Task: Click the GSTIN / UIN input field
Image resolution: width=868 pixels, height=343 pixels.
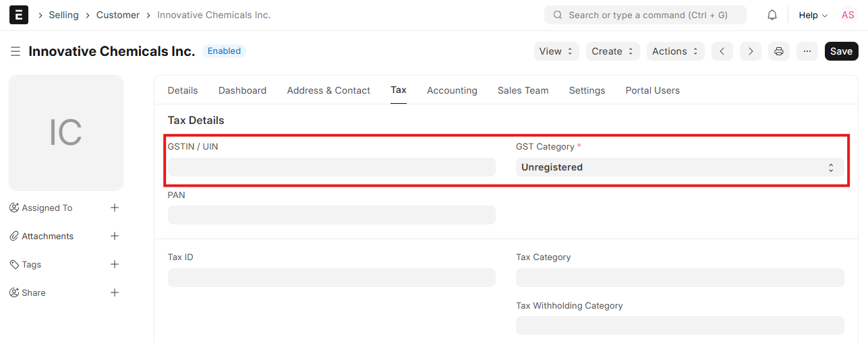Action: tap(331, 167)
